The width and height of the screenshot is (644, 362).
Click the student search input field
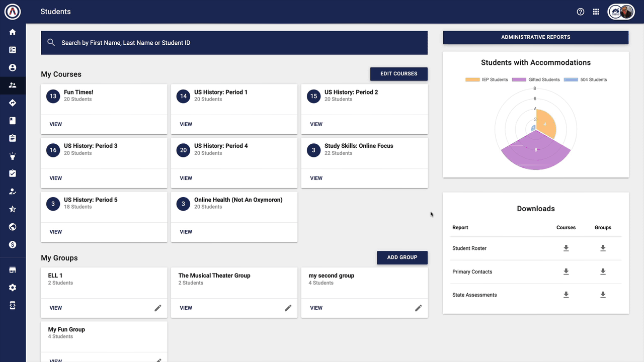[x=234, y=43]
